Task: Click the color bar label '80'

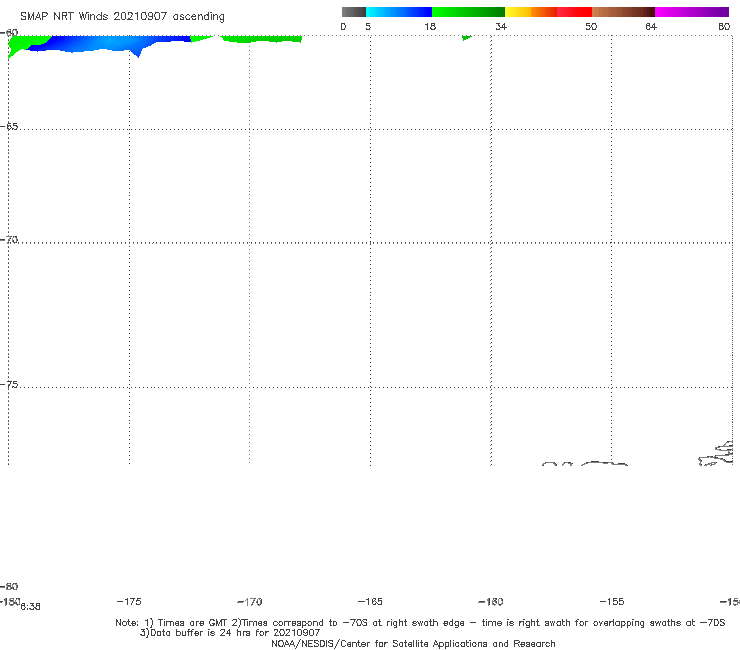Action: [x=724, y=27]
